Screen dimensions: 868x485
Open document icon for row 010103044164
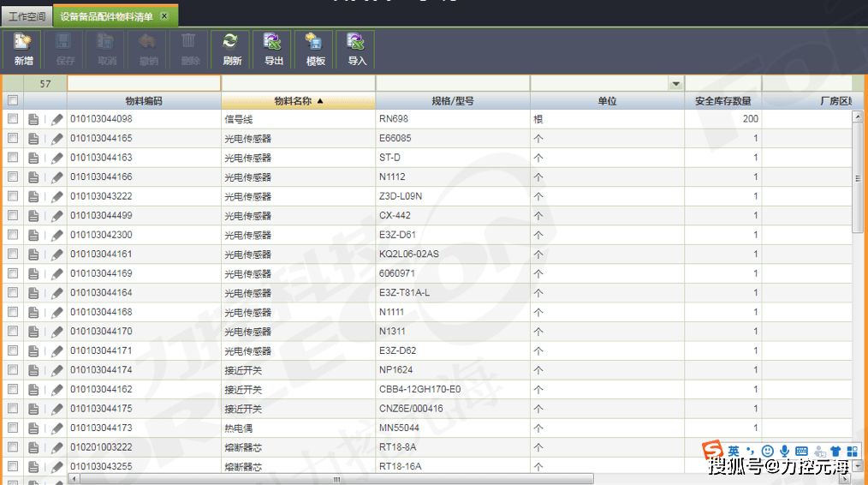[33, 293]
